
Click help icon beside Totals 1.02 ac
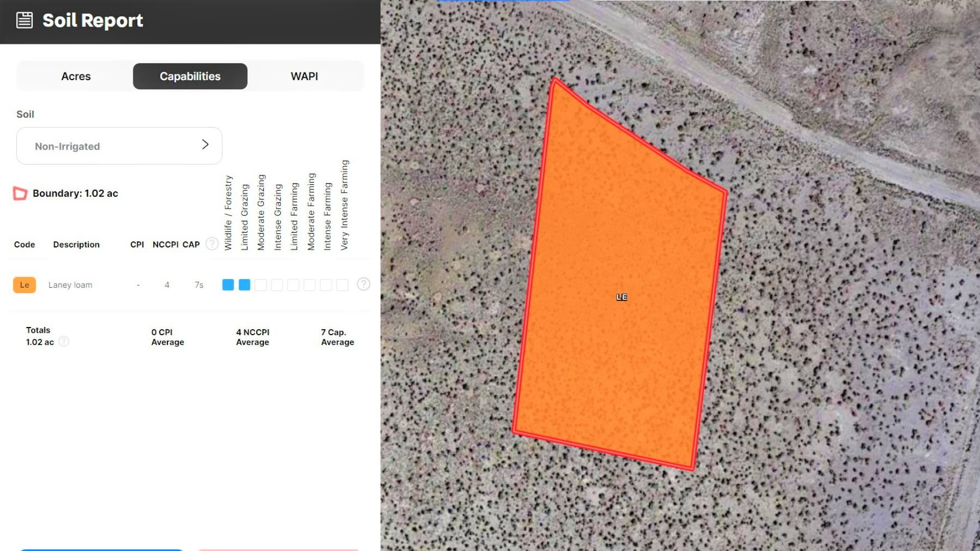point(64,341)
